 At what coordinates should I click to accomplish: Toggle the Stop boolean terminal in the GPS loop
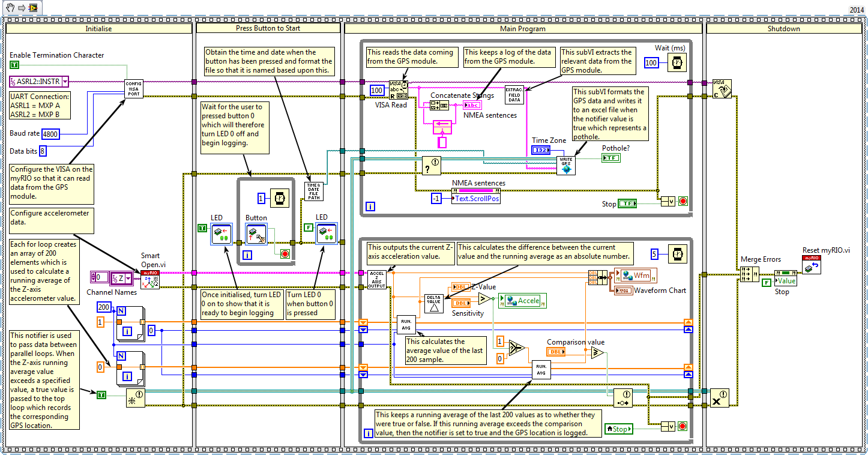pos(628,204)
